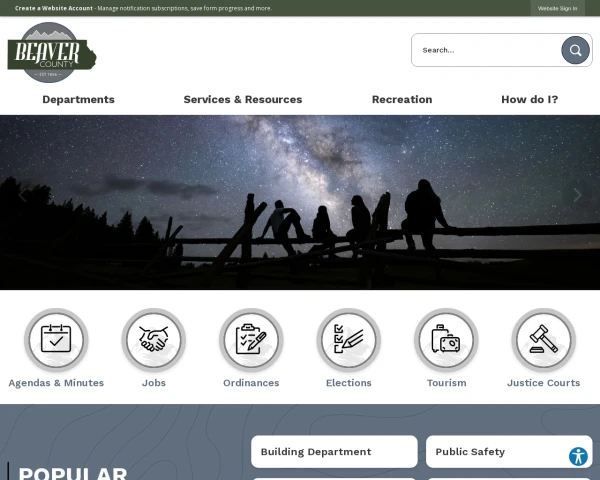Screen dimensions: 600x480
Task: Click the Elections ballot checklist icon
Action: pyautogui.click(x=349, y=340)
